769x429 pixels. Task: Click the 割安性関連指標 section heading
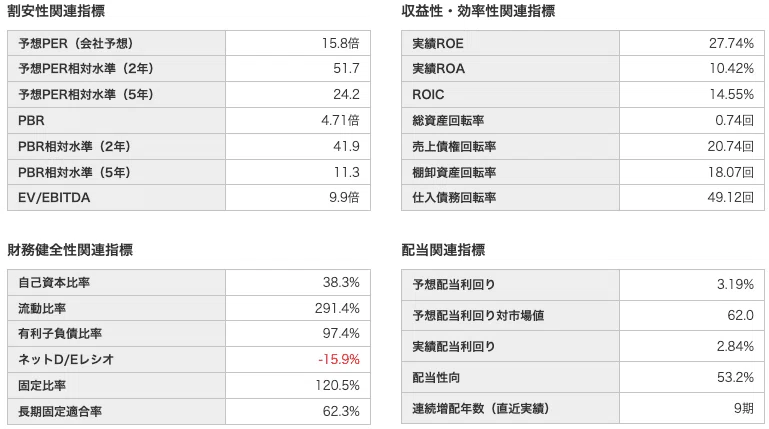(x=56, y=11)
